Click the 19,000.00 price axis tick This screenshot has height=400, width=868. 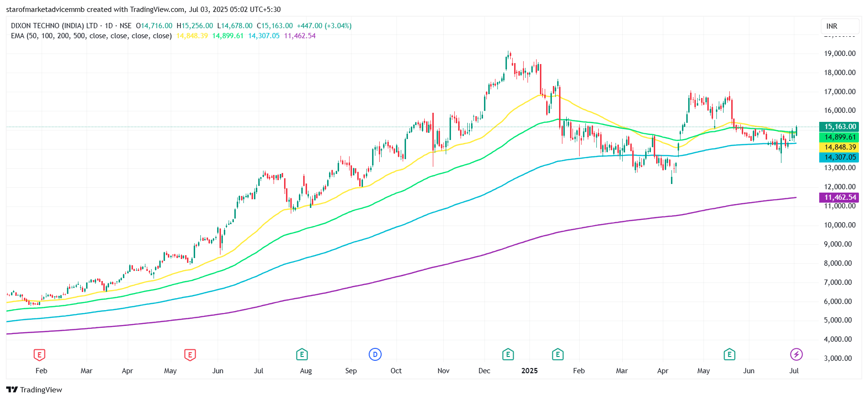click(x=840, y=54)
